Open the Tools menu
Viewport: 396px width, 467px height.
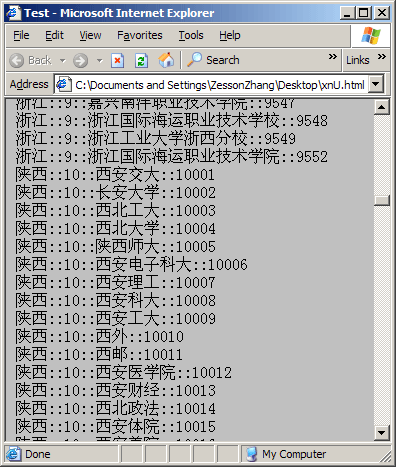coord(191,35)
